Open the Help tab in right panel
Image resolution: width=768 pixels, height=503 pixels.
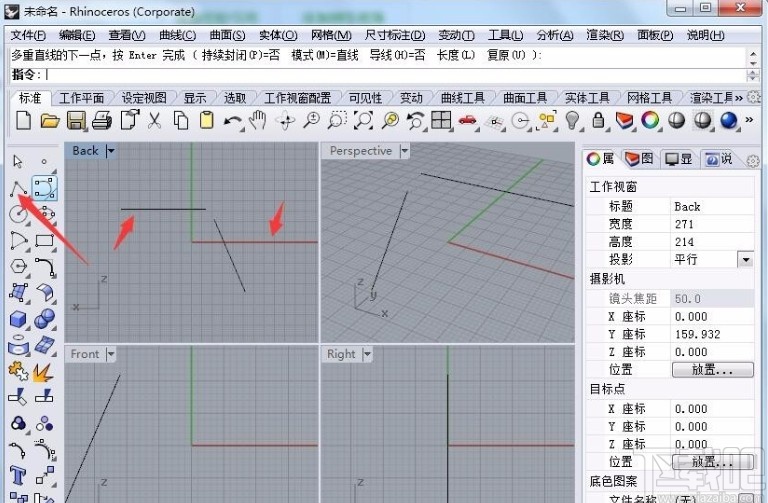[719, 159]
